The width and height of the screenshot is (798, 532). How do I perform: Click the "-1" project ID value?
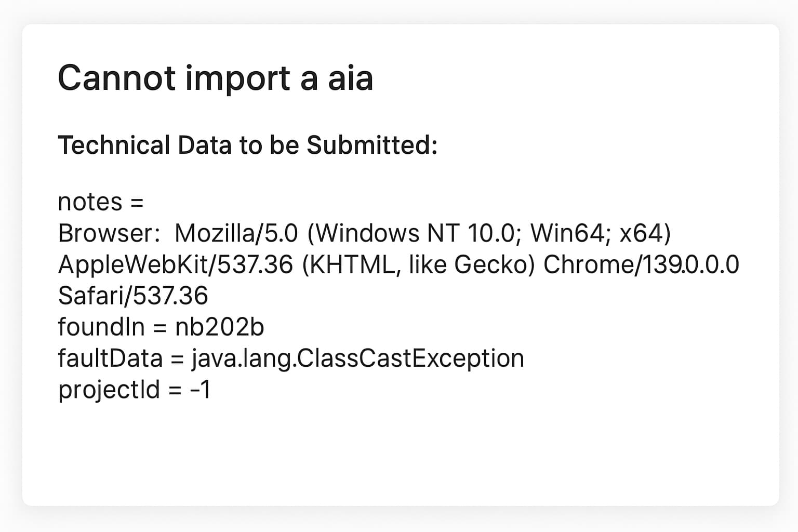(201, 390)
